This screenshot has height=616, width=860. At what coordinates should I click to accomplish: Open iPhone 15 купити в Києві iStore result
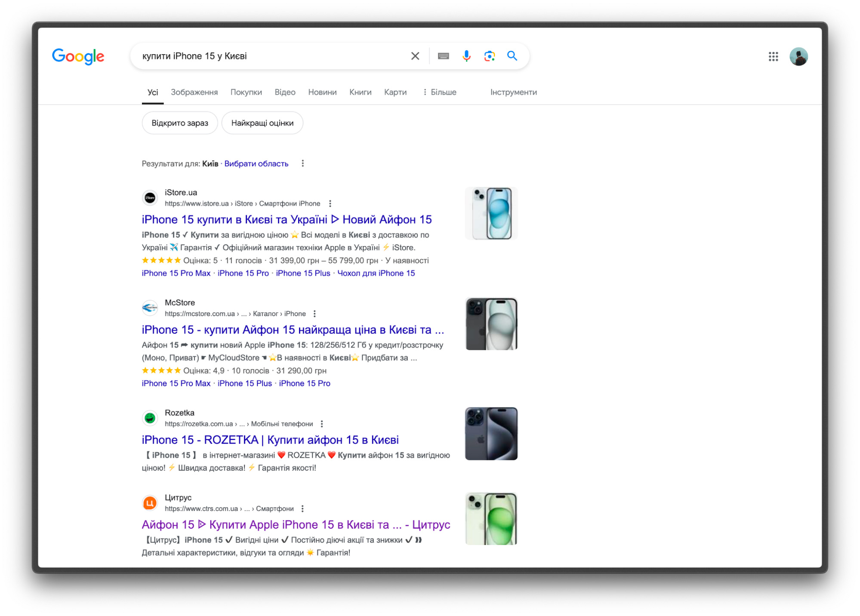pos(287,219)
